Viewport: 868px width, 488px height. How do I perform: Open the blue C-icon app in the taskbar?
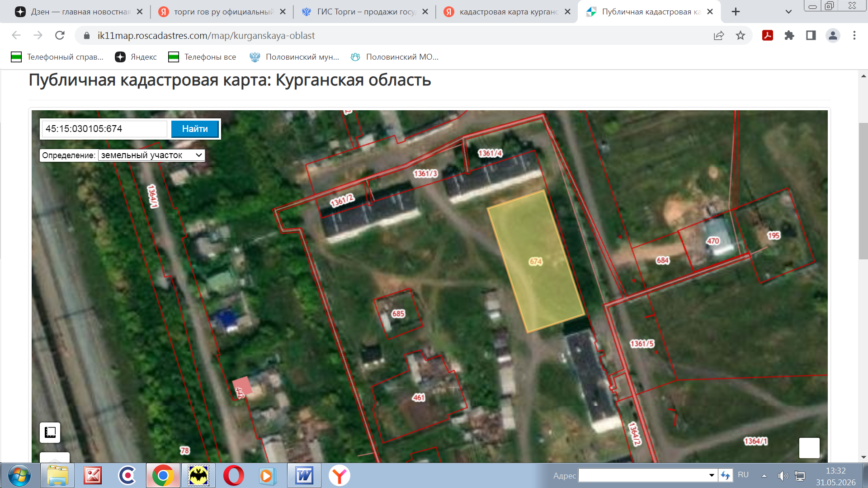click(127, 476)
